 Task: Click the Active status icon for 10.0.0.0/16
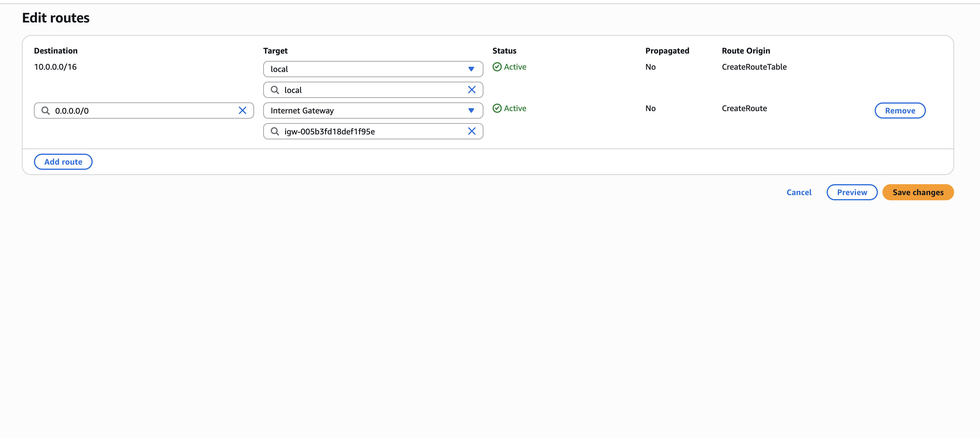point(497,67)
